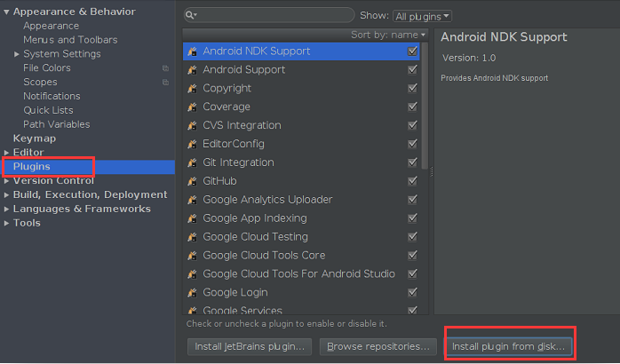Screen dimensions: 620x364
Task: Click the Android NDK Support plugin icon
Action: tap(193, 51)
